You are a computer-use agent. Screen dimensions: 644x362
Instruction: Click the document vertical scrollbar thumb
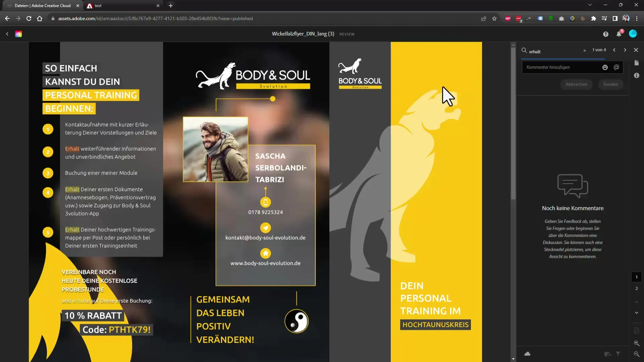pos(513,123)
